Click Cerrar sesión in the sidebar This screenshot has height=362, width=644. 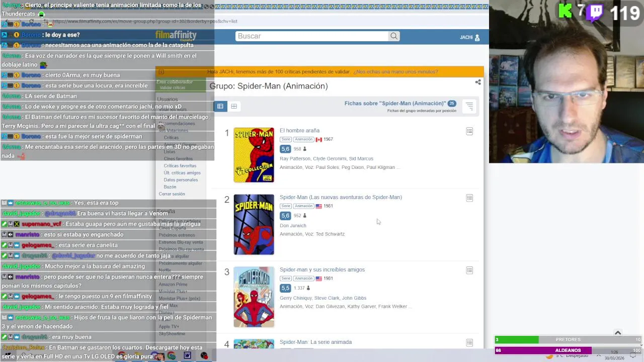point(172,194)
